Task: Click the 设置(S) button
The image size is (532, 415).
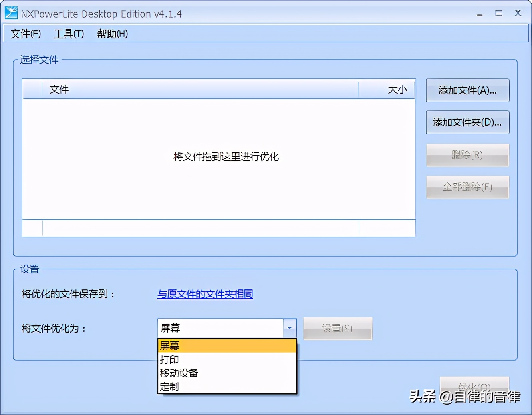Action: [337, 328]
